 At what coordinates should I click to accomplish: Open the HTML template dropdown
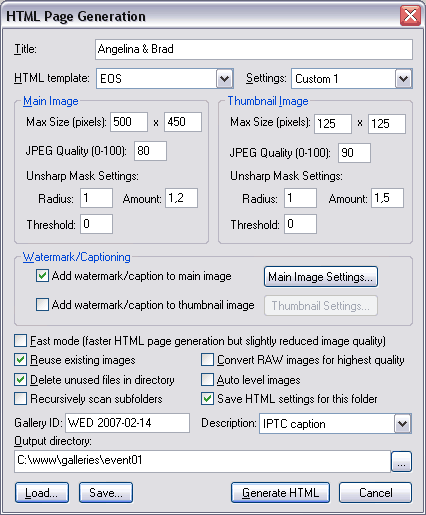(x=224, y=79)
